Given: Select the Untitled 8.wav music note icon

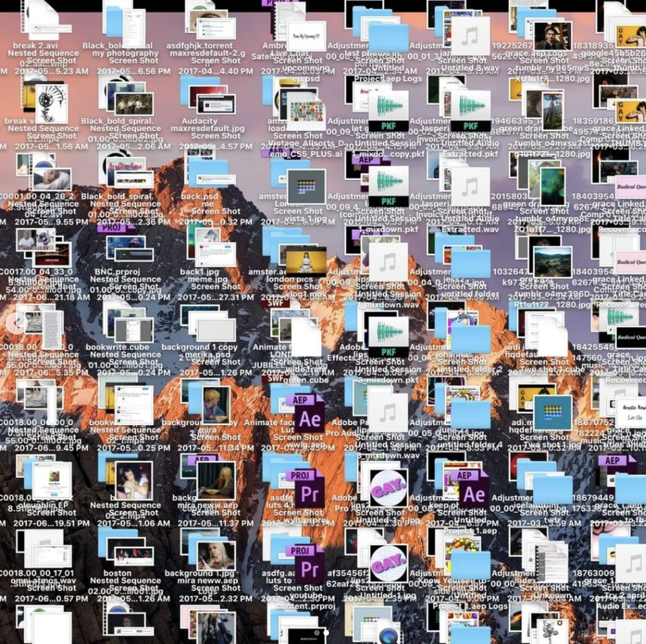Looking at the screenshot, I should point(470,36).
